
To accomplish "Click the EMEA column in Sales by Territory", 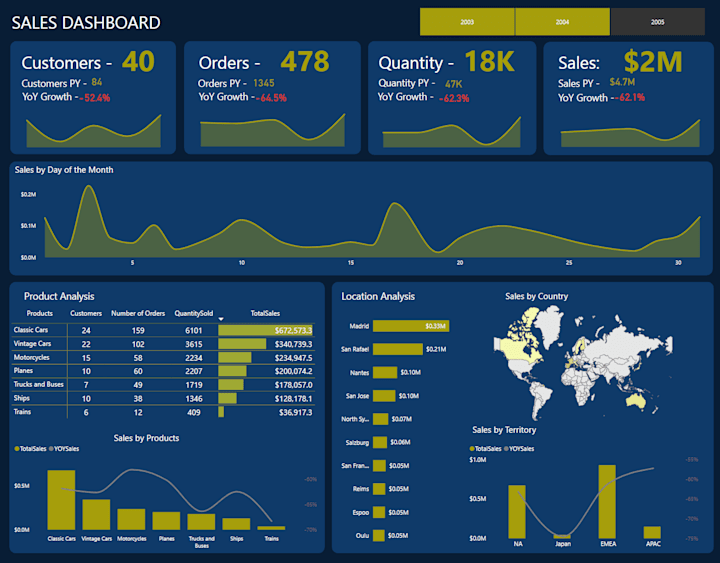I will (607, 501).
